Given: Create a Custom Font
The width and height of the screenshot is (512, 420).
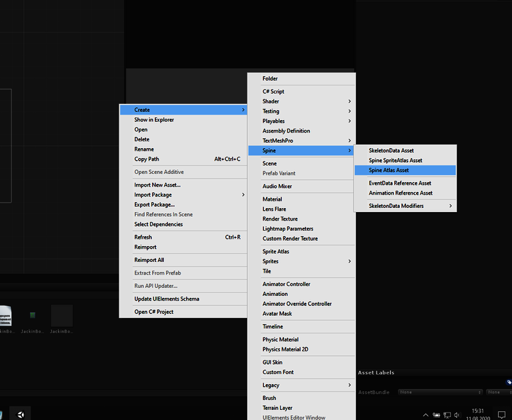Looking at the screenshot, I should (301, 372).
